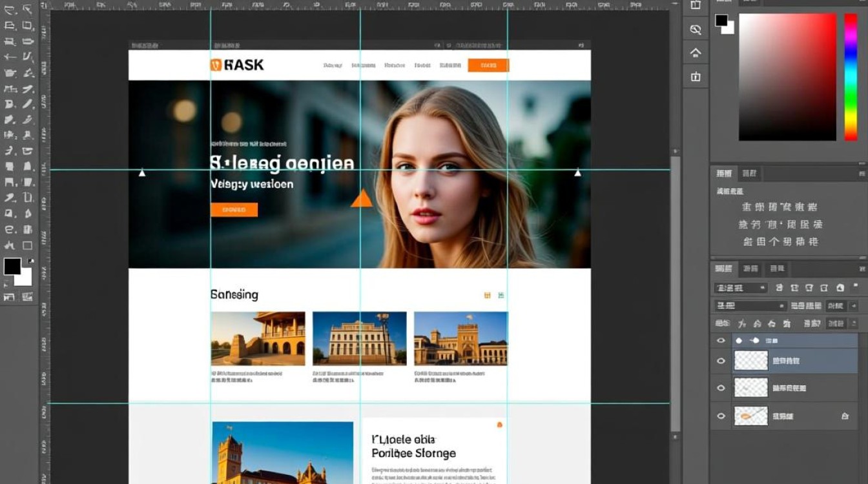Image resolution: width=868 pixels, height=484 pixels.
Task: Hide the bottom layer using its eye icon
Action: click(x=721, y=416)
